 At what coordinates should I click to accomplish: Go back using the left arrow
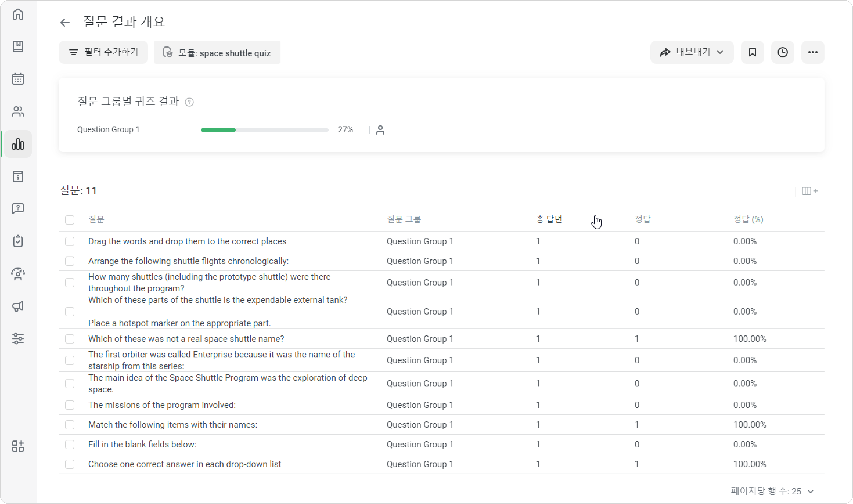tap(65, 22)
